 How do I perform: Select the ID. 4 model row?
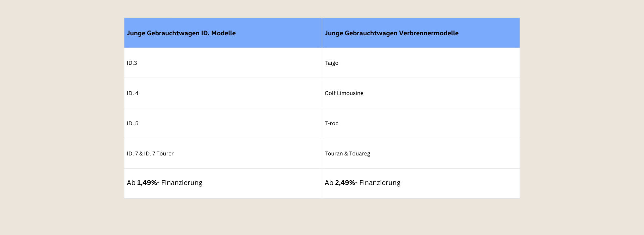tap(132, 93)
